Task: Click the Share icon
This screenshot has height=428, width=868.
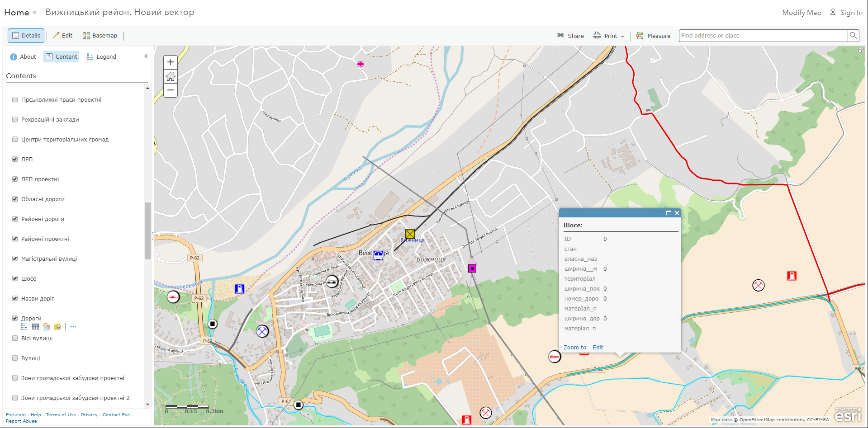Action: (560, 35)
